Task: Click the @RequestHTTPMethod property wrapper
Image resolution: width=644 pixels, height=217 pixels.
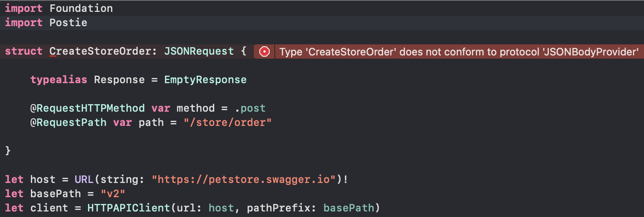Action: pyautogui.click(x=87, y=108)
